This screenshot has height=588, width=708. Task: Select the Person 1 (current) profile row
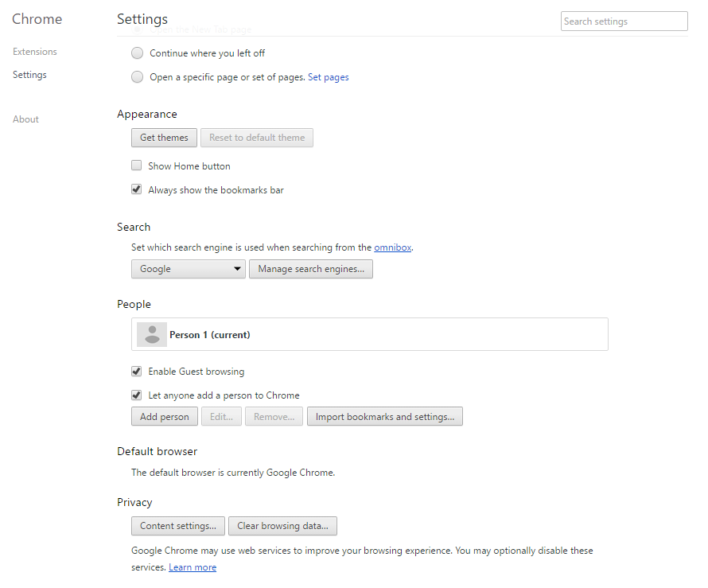(370, 334)
